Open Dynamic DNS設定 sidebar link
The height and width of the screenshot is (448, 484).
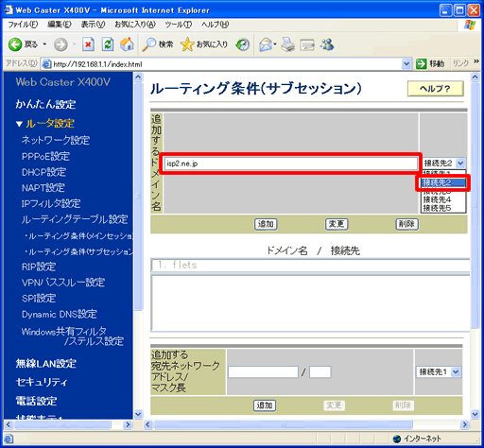point(60,314)
